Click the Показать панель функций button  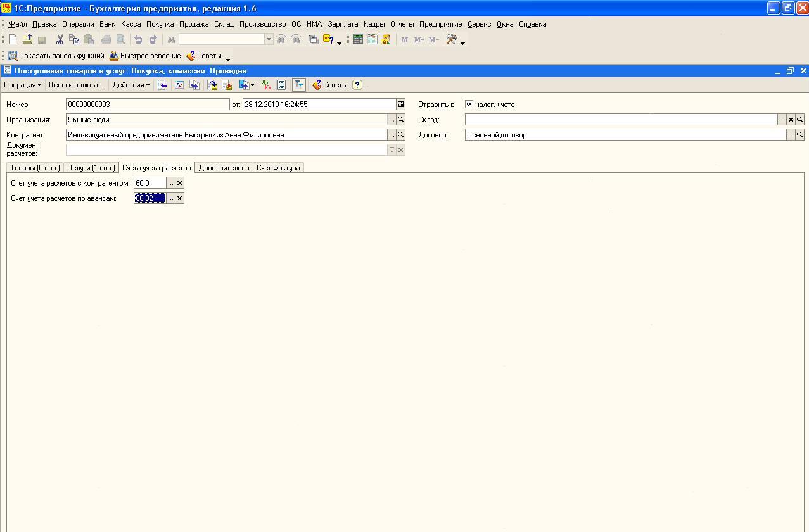point(56,56)
